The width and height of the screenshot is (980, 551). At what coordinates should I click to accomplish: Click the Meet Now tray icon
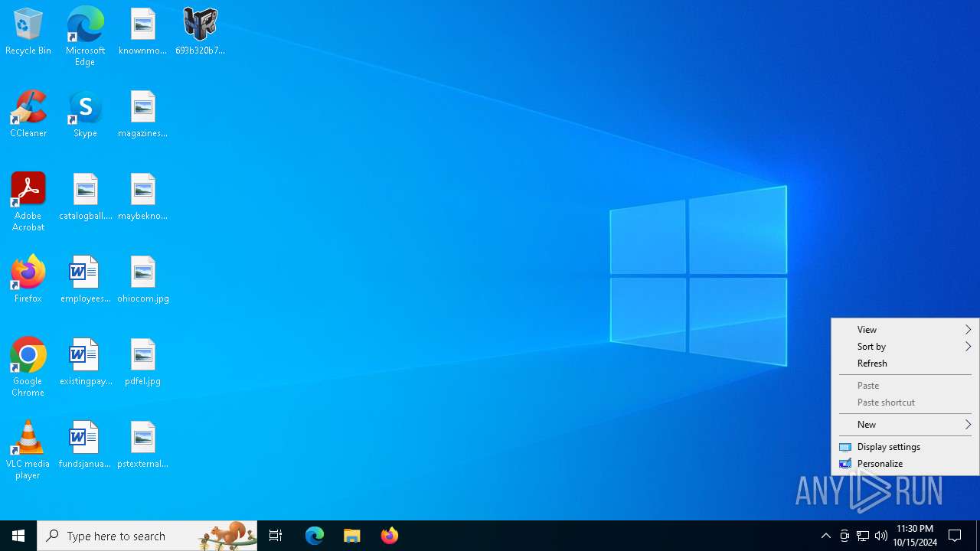[x=844, y=536]
